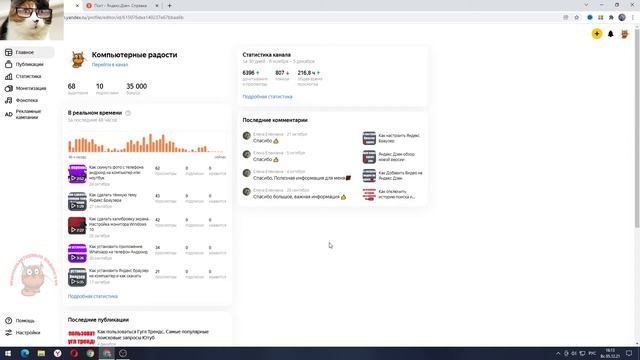Viewport: 640px width, 360px height.
Task: Open the Настройки sliders icon
Action: click(9, 333)
